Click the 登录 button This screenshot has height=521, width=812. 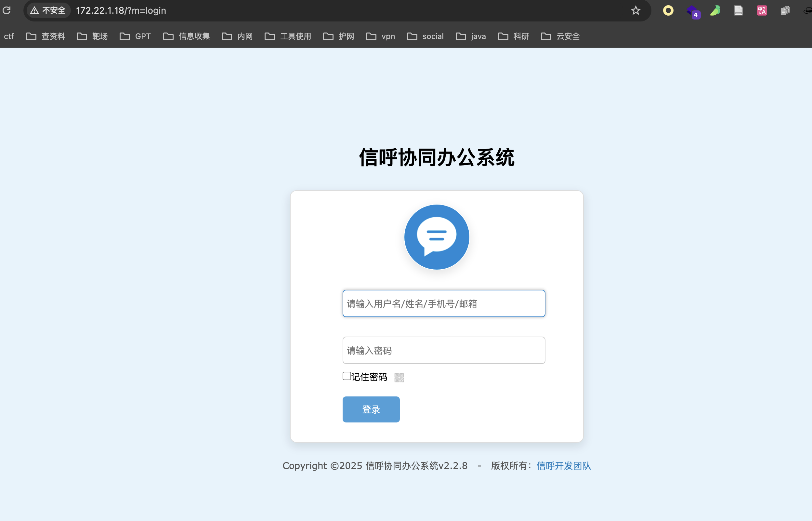(x=371, y=409)
